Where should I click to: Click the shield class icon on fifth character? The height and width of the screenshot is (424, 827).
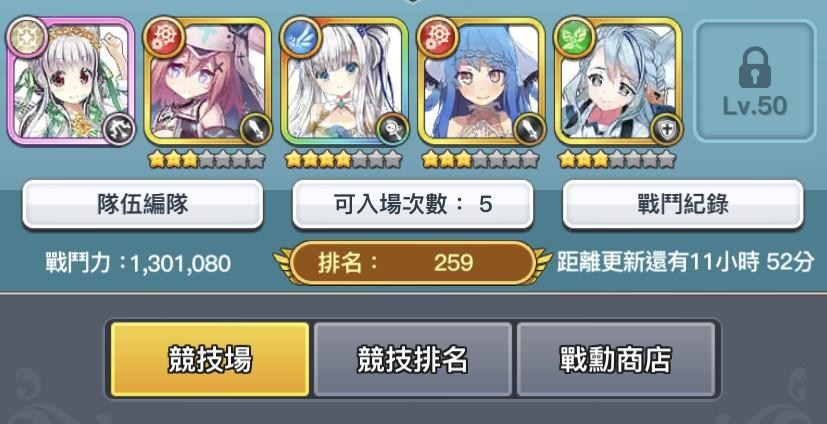point(667,129)
